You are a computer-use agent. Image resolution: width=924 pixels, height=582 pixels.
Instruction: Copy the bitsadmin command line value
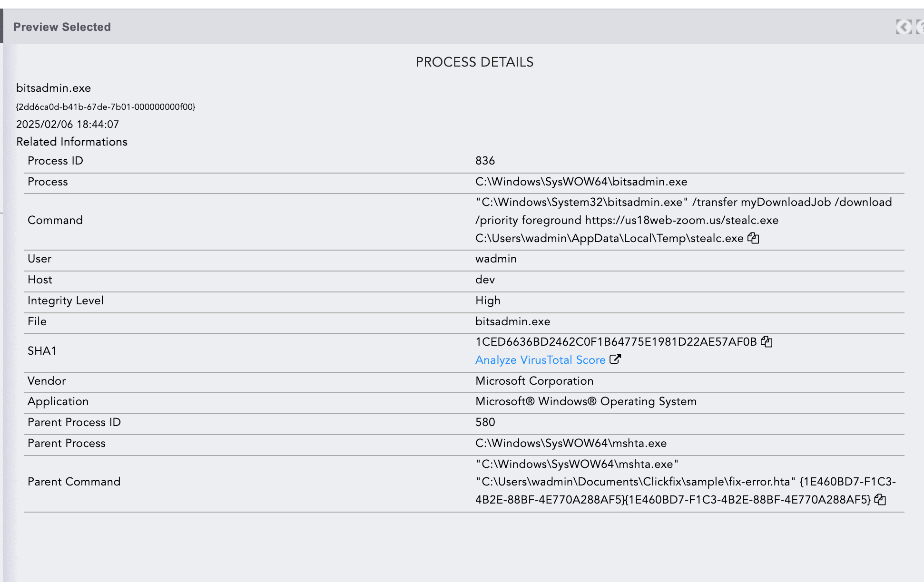tap(753, 238)
